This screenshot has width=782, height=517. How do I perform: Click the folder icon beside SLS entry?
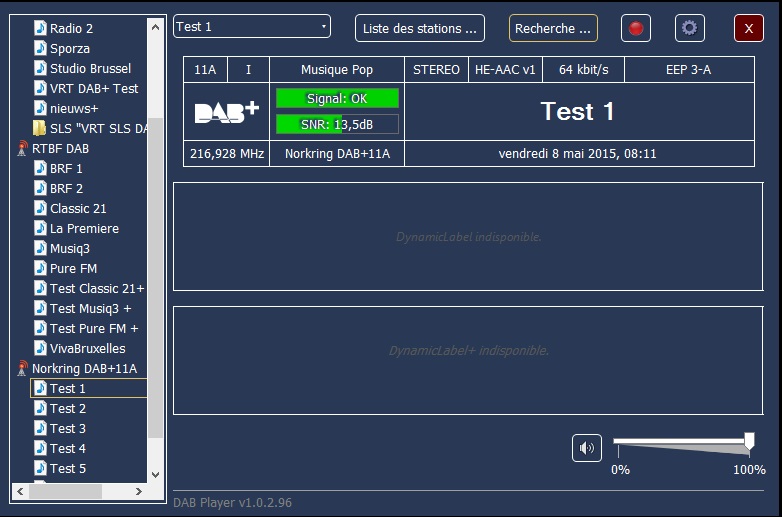39,128
